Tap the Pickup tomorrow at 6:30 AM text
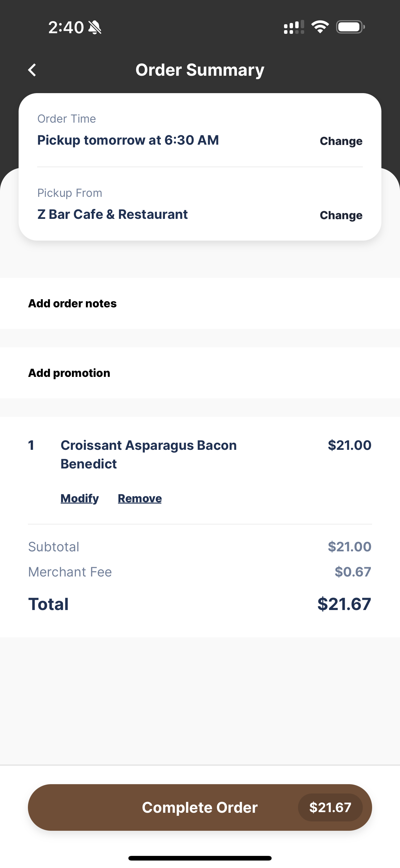The width and height of the screenshot is (400, 868). (x=128, y=140)
